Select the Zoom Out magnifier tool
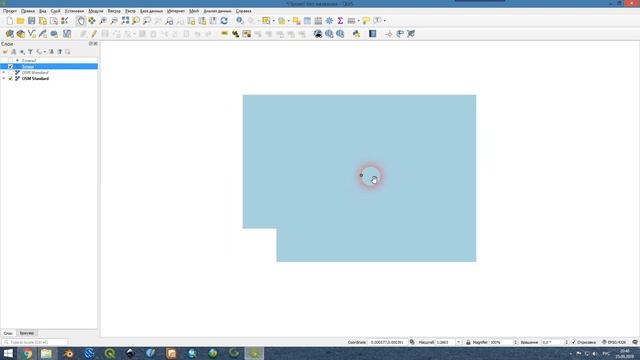The image size is (640, 360). tap(114, 20)
